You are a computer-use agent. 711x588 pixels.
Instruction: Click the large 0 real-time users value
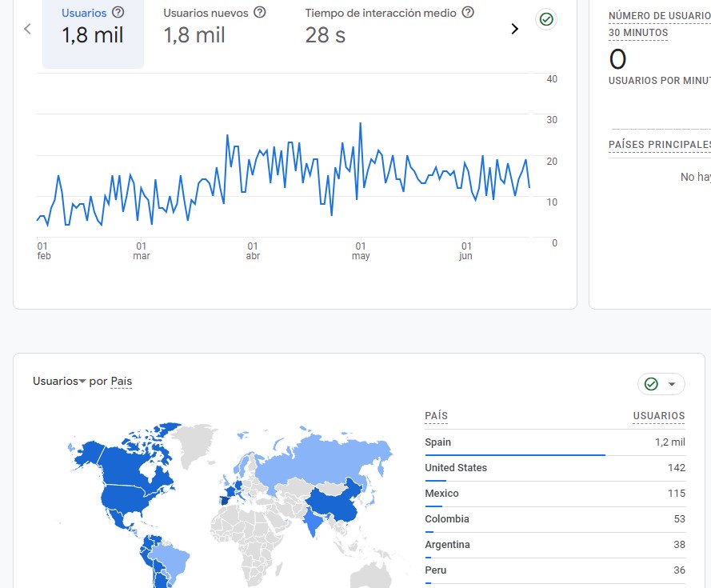617,59
